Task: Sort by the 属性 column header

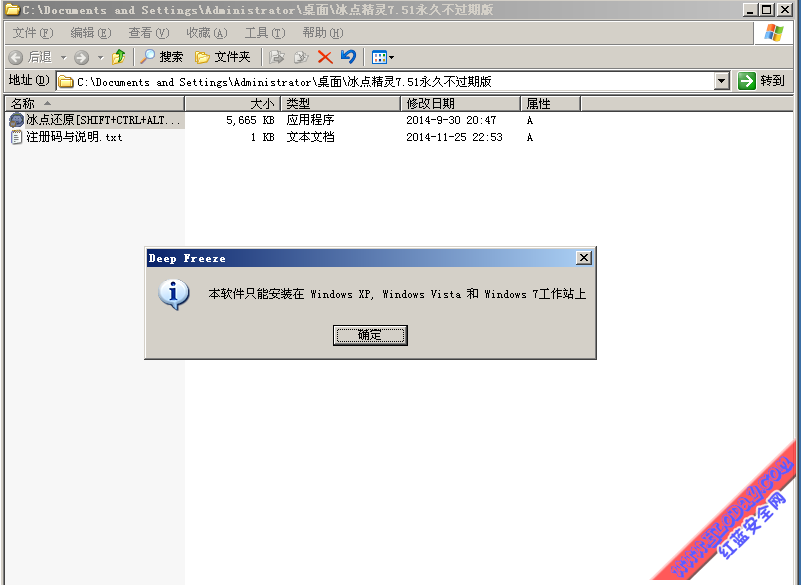Action: pyautogui.click(x=550, y=104)
